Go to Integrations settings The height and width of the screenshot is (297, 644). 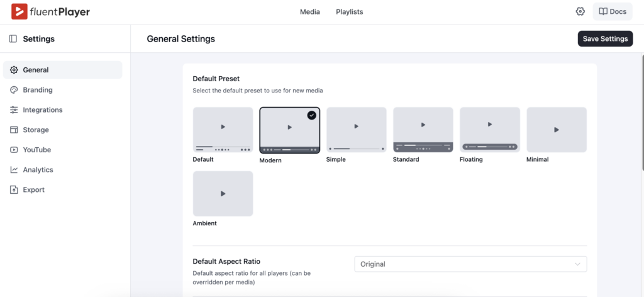(62, 109)
